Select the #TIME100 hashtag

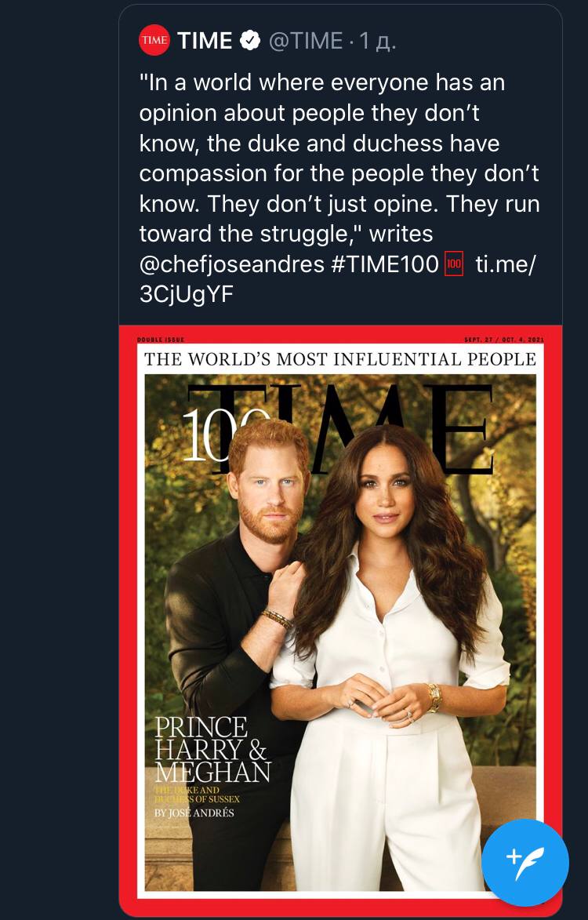pos(384,264)
